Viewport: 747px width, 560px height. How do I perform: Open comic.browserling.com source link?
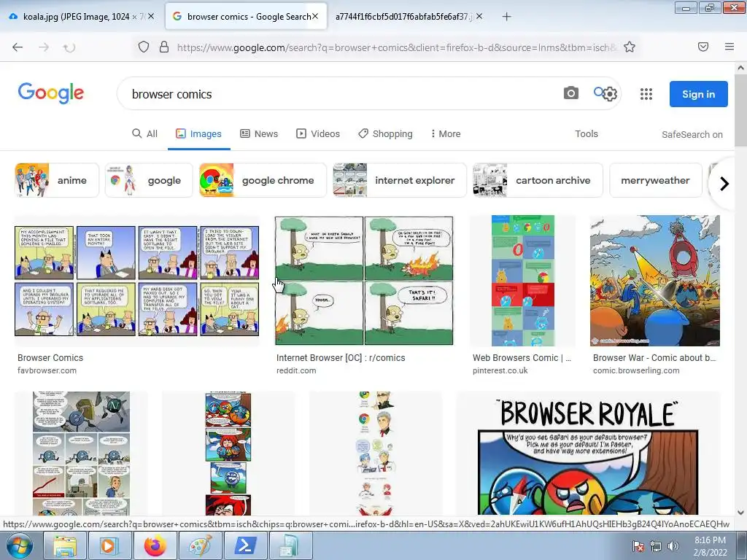[x=636, y=370]
